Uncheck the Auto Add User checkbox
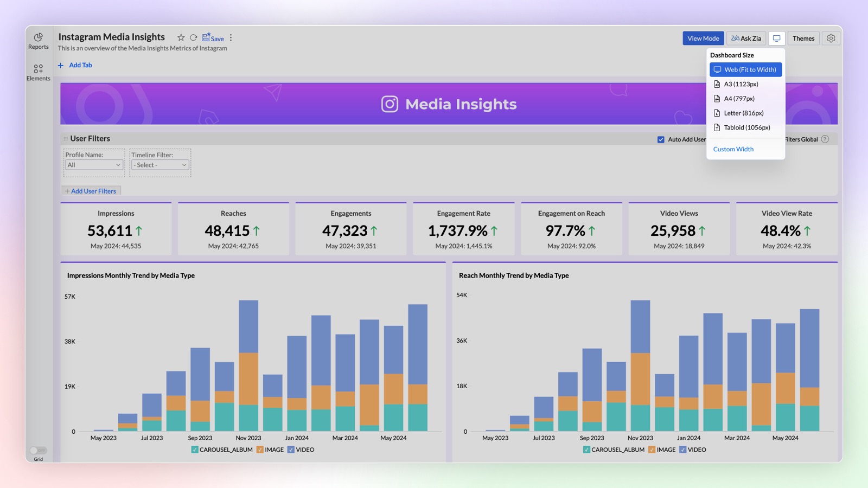868x488 pixels. tap(661, 139)
